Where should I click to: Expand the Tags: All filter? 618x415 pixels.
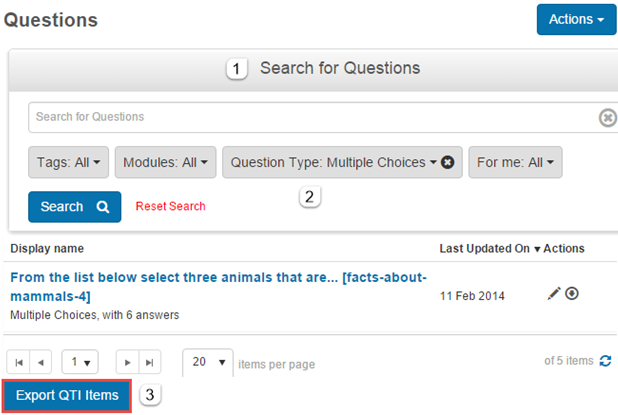point(68,162)
